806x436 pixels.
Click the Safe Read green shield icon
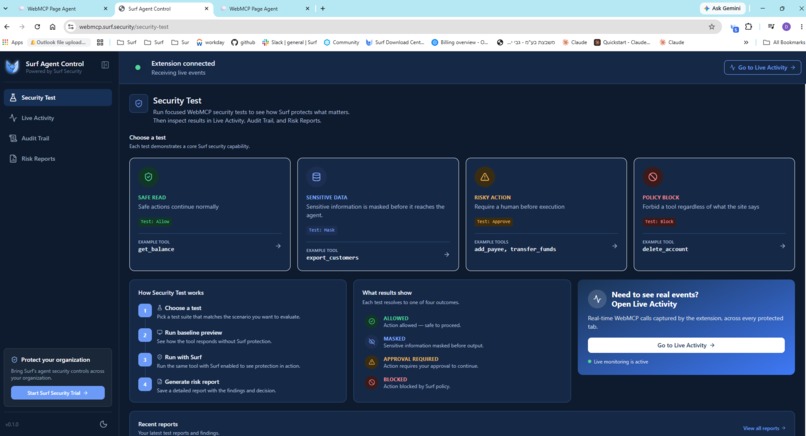[148, 177]
